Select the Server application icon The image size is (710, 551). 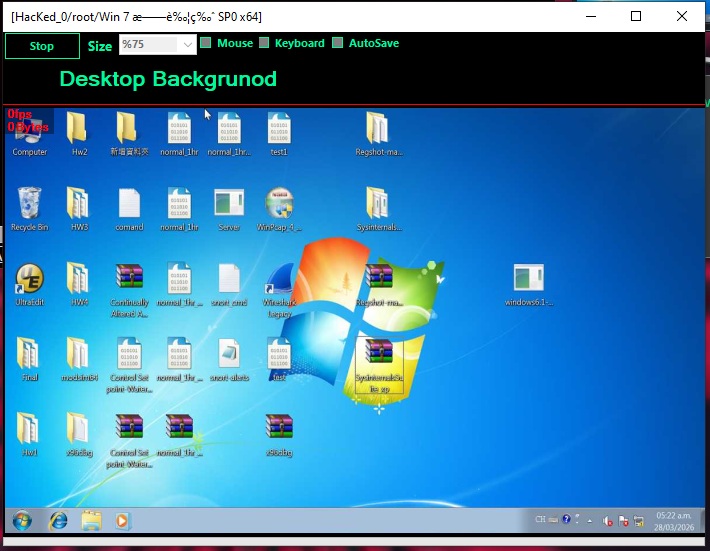pyautogui.click(x=229, y=205)
